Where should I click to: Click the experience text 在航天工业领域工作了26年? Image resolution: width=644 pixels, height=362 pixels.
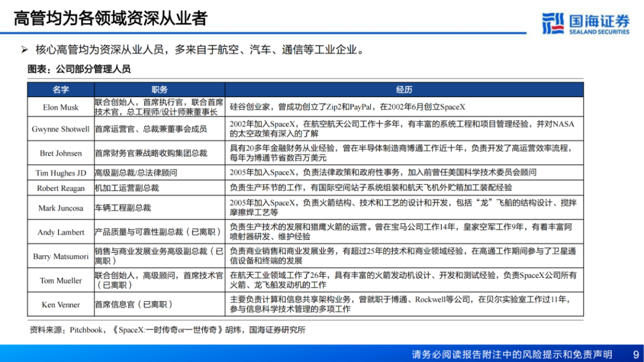point(278,276)
